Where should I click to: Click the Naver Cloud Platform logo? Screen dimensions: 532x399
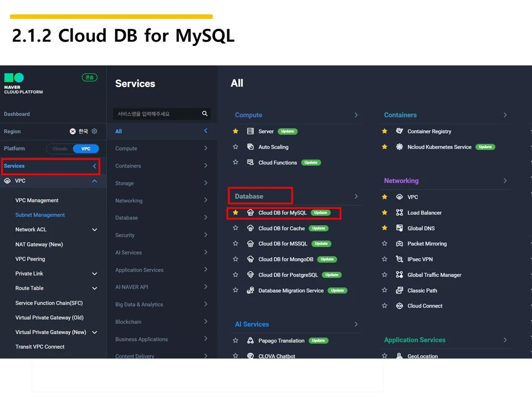(x=23, y=84)
